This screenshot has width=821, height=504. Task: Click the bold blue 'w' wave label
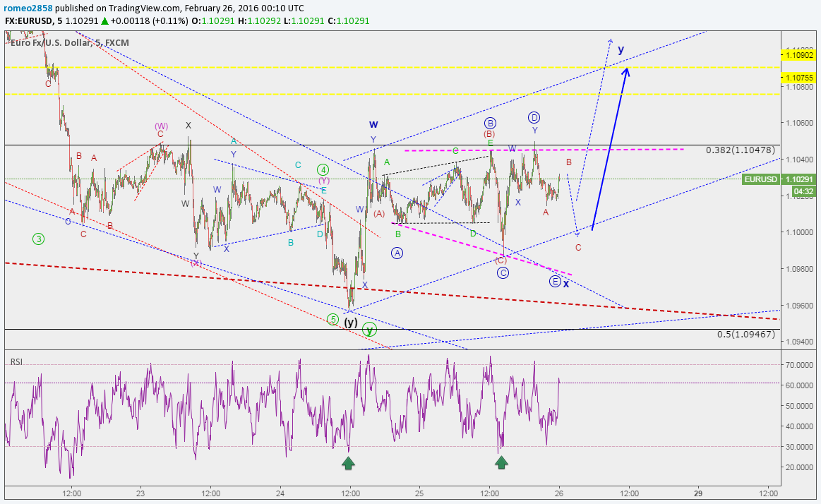pyautogui.click(x=373, y=124)
